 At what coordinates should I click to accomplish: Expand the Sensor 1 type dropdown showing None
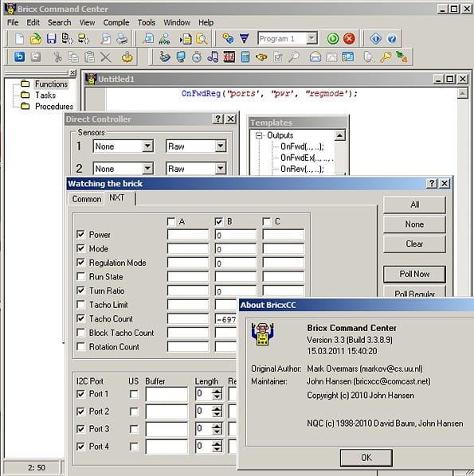[x=147, y=146]
